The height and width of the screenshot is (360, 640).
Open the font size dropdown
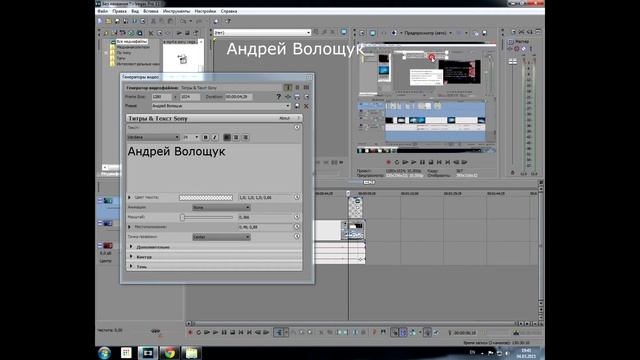[191, 138]
